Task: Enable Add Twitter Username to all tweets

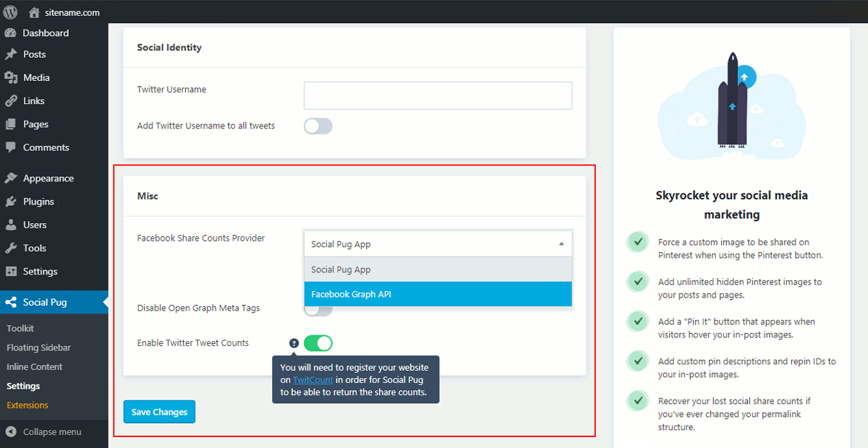Action: (318, 126)
